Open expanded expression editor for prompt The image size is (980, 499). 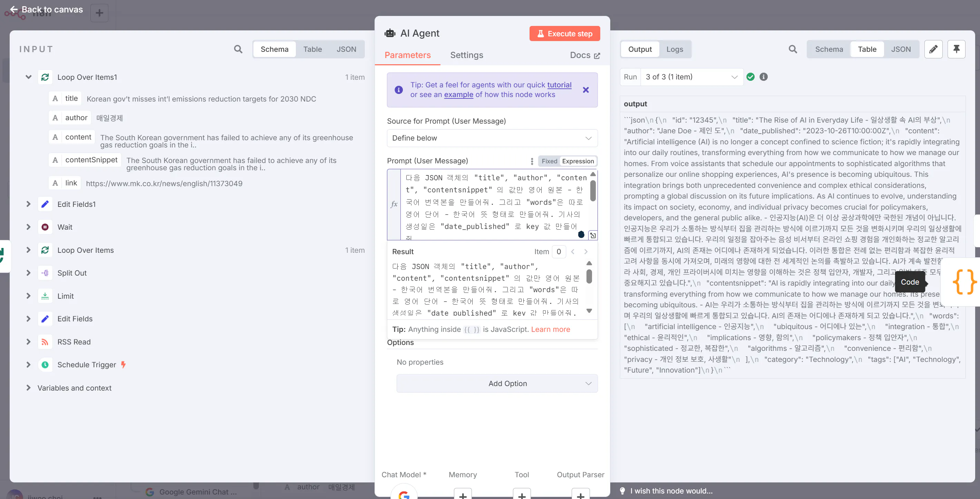(x=593, y=235)
